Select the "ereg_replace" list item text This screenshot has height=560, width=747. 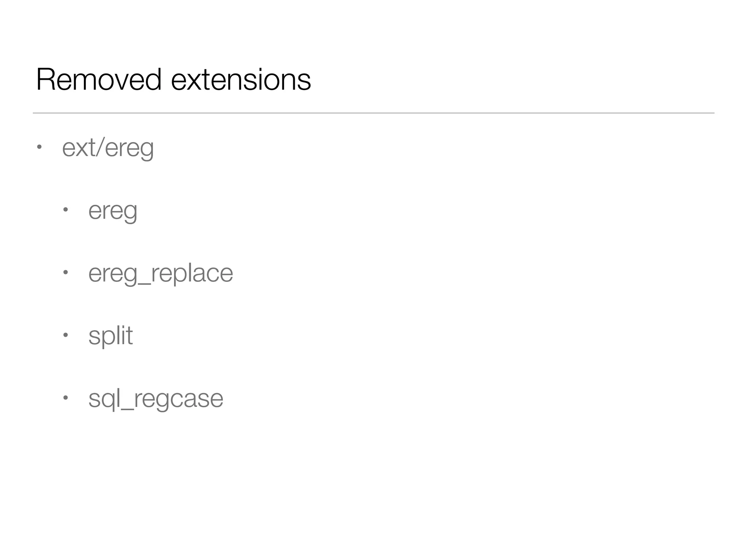[160, 273]
